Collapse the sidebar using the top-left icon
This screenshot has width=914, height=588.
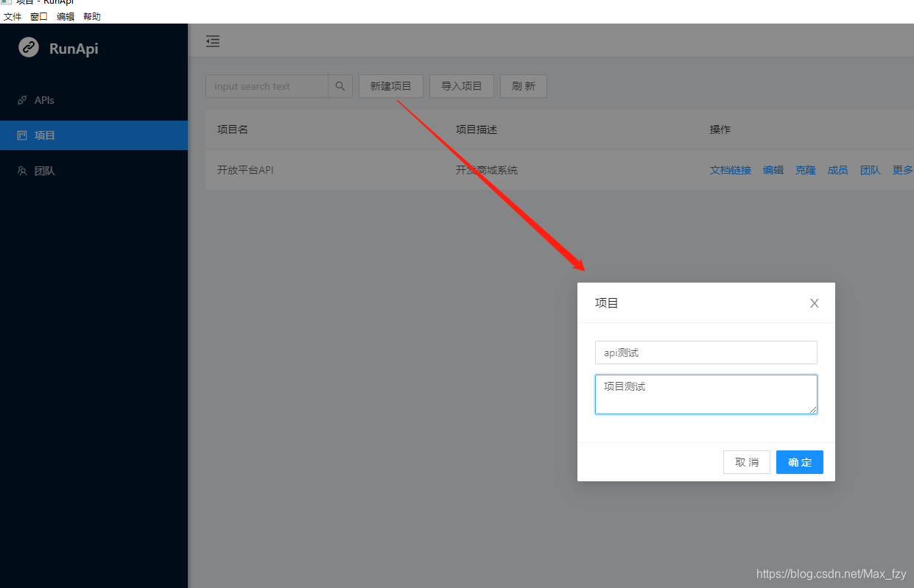(213, 41)
